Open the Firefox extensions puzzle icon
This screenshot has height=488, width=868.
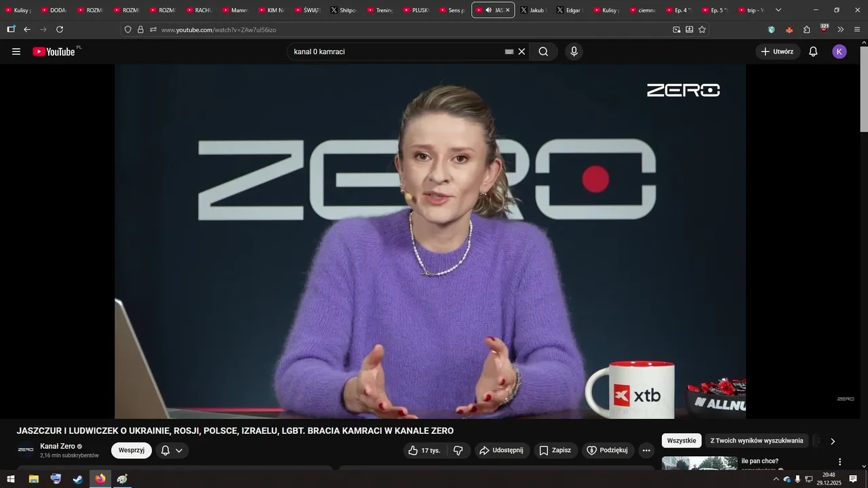807,29
